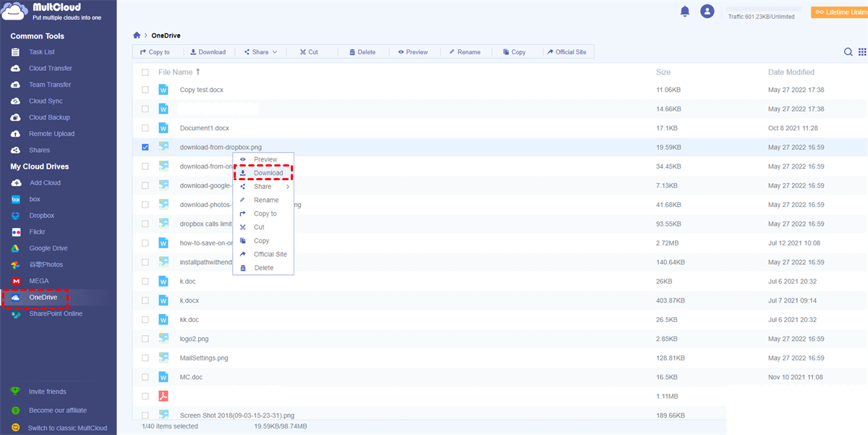Click Cut in toolbar

tap(308, 52)
